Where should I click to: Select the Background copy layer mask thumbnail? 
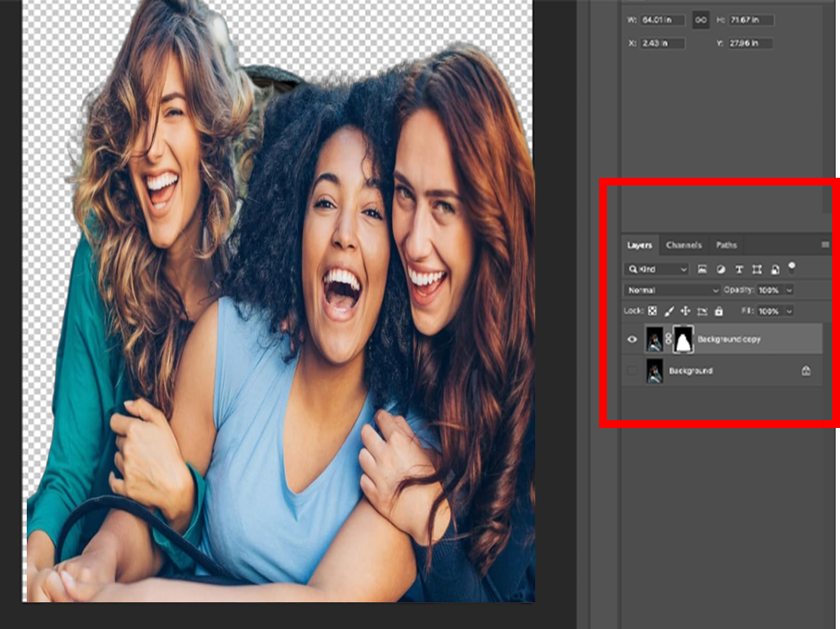[x=683, y=339]
